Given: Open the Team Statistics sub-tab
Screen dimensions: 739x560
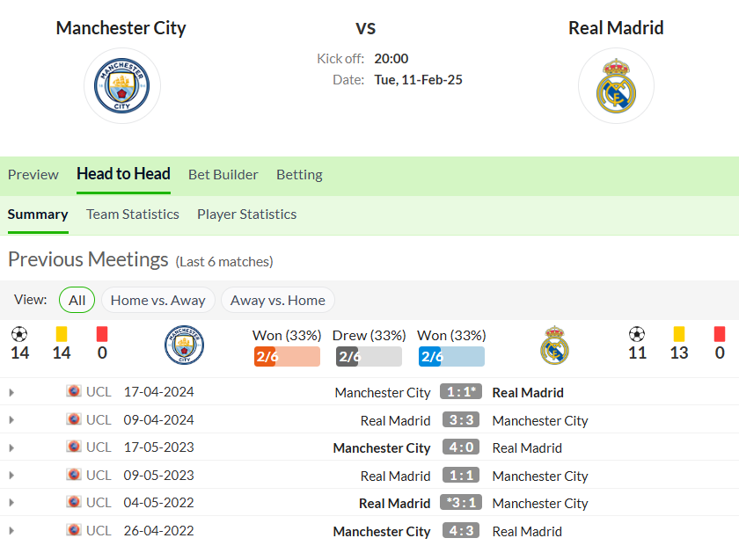Looking at the screenshot, I should click(x=133, y=215).
